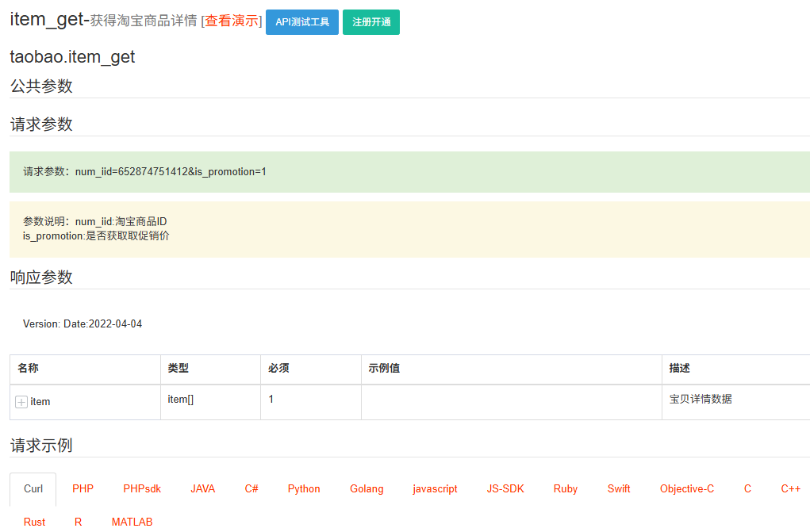Open the Objective-C tab
The width and height of the screenshot is (810, 532).
pyautogui.click(x=687, y=488)
